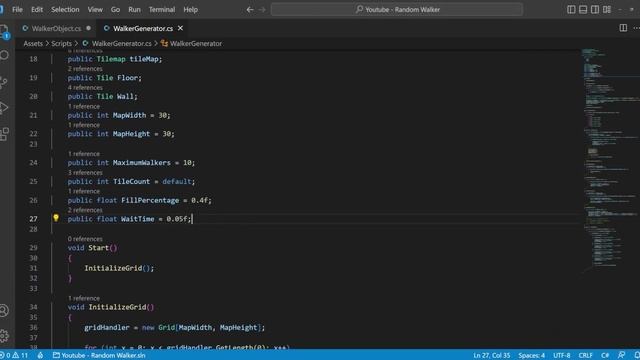This screenshot has height=360, width=640.
Task: Click the 'default' keyword on line 25
Action: coord(176,181)
